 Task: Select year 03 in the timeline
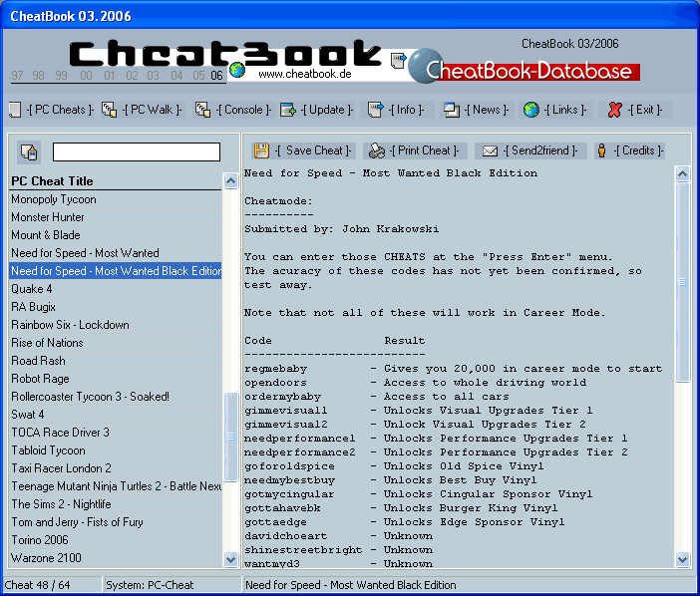pos(154,76)
